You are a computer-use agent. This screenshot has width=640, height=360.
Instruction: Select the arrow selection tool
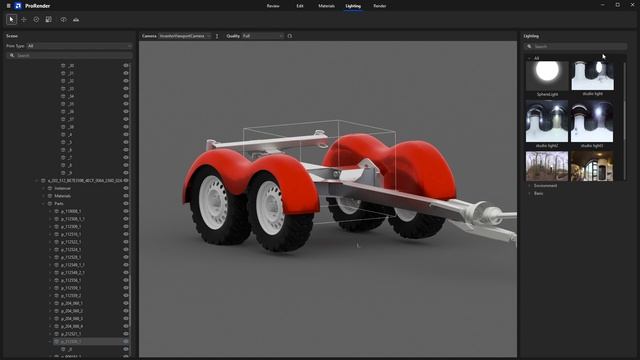[x=11, y=19]
